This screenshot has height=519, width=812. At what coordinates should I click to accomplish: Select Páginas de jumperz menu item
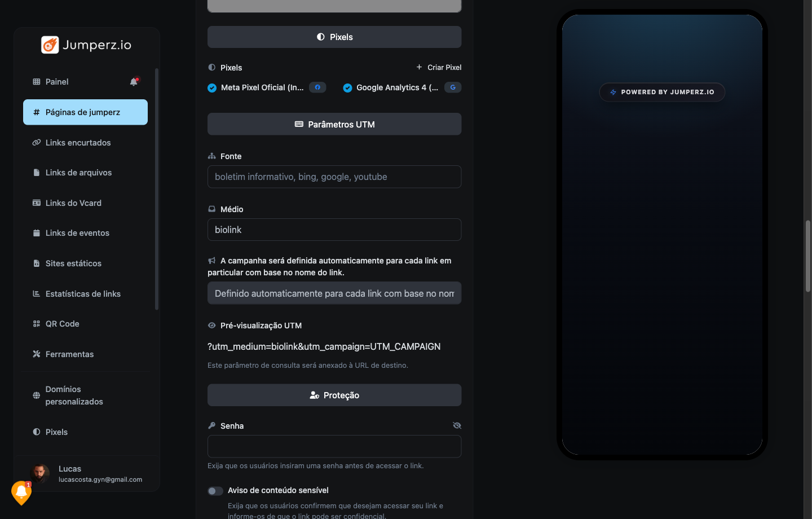click(85, 112)
